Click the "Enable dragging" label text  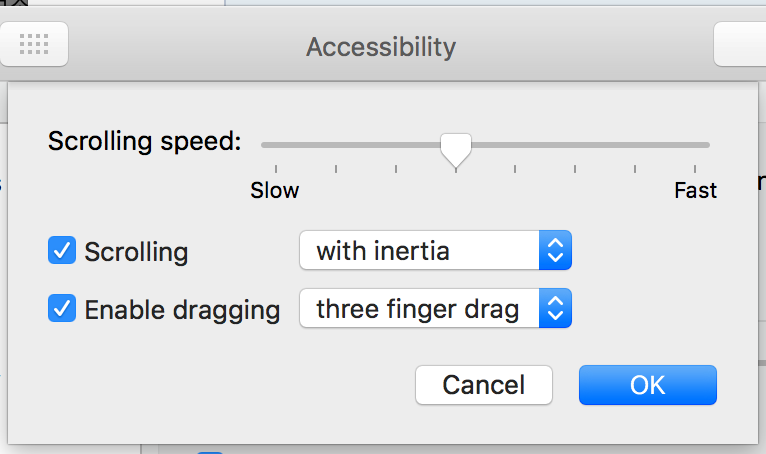point(182,310)
